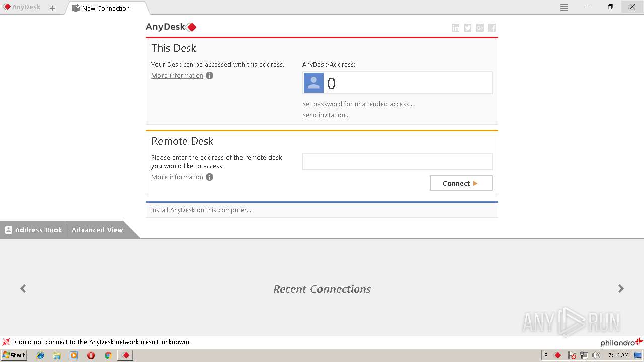Launch Internet Explorer from taskbar
644x362 pixels.
[40, 355]
